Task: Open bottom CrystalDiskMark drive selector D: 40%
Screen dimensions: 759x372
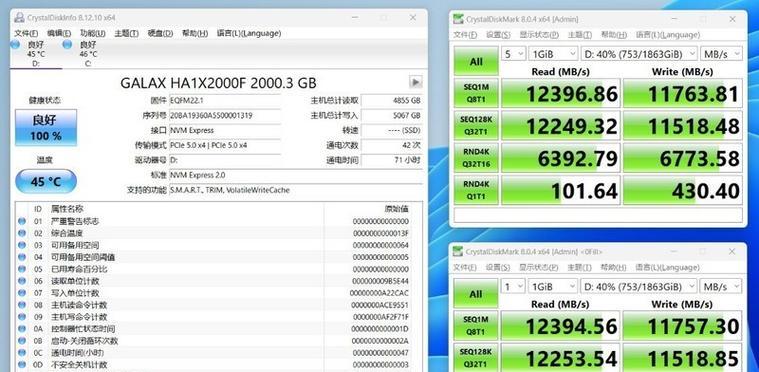Action: coord(639,286)
